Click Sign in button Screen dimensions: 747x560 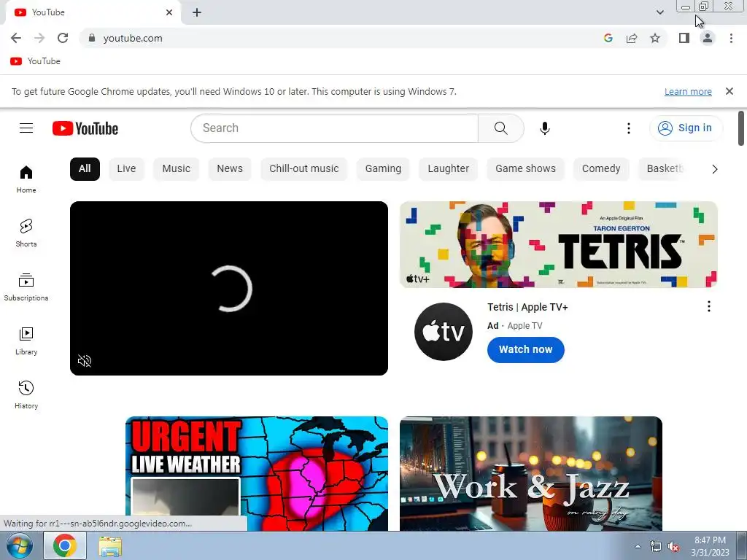686,128
